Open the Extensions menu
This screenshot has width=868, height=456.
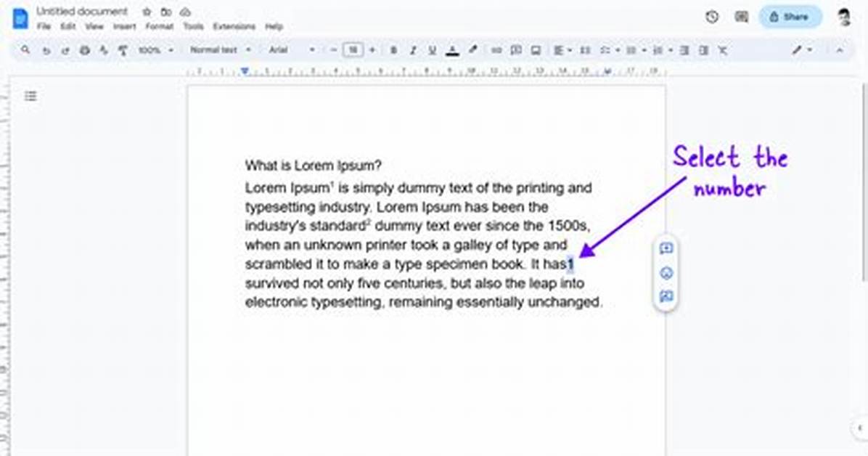coord(234,26)
